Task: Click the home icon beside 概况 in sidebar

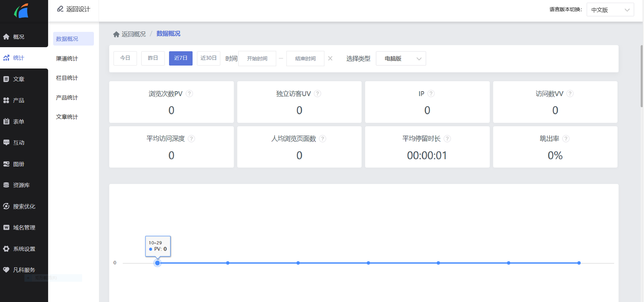Action: click(6, 37)
